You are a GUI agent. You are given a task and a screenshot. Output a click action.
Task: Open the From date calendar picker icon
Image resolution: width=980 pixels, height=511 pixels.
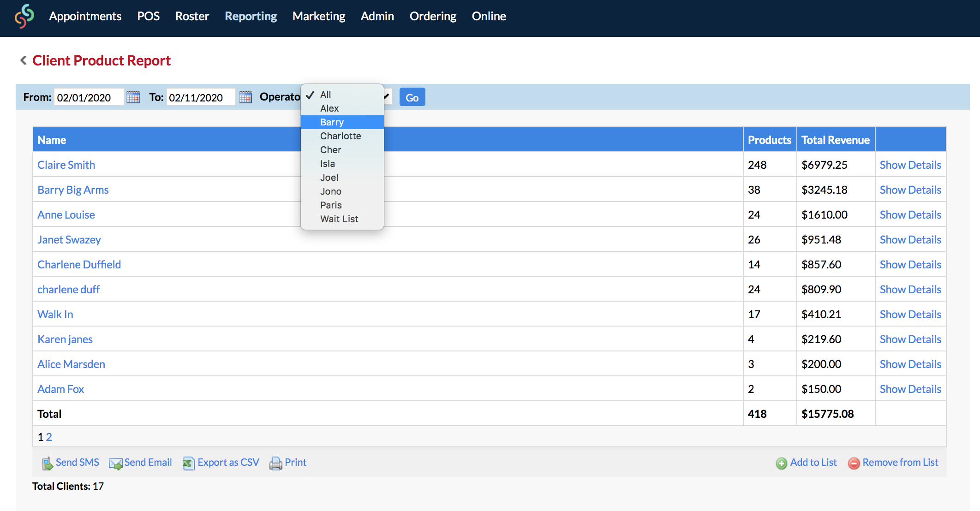[x=133, y=97]
